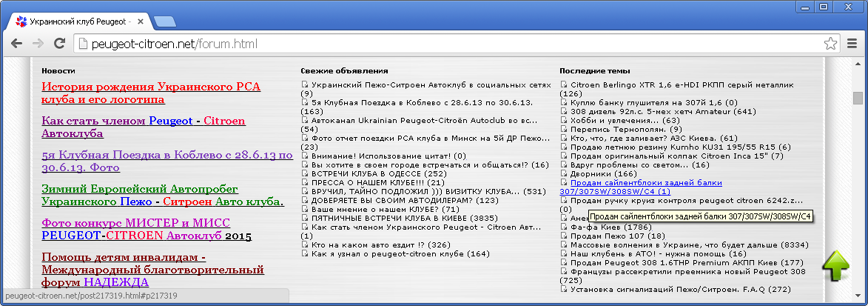Open Как я узнал о peugeot-citroen клубе

(x=401, y=253)
